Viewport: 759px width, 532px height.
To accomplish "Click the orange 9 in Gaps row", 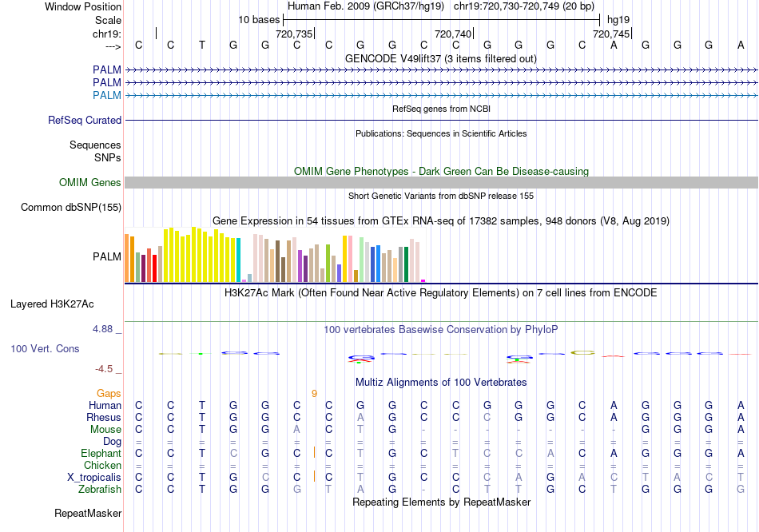I will [314, 394].
